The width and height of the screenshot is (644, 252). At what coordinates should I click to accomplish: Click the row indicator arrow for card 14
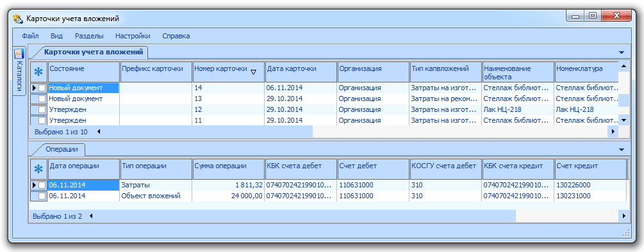coord(35,88)
